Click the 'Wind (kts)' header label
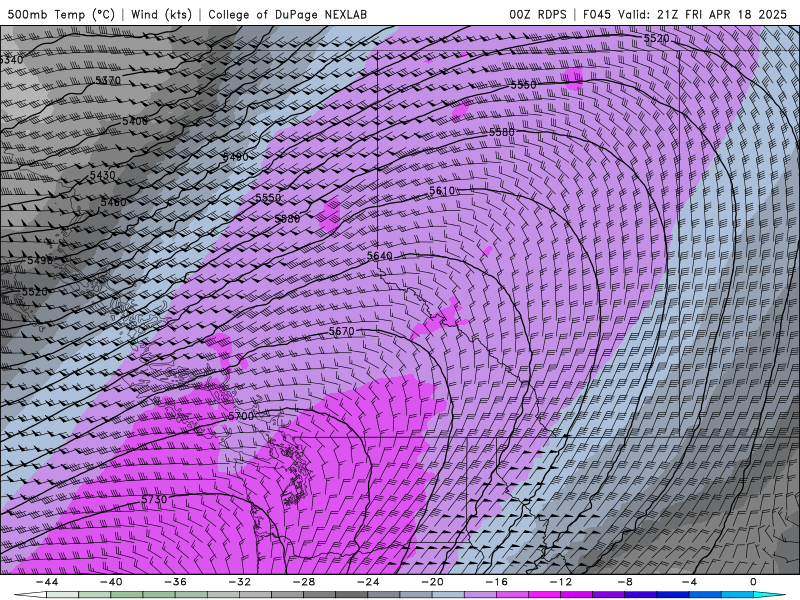Viewport: 800px width, 600px height. point(161,14)
